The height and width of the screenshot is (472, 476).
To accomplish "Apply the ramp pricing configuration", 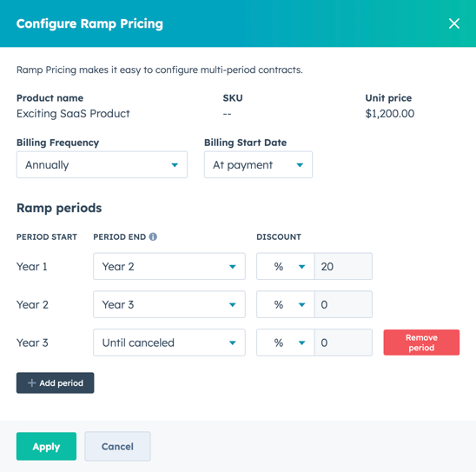I will tap(46, 446).
